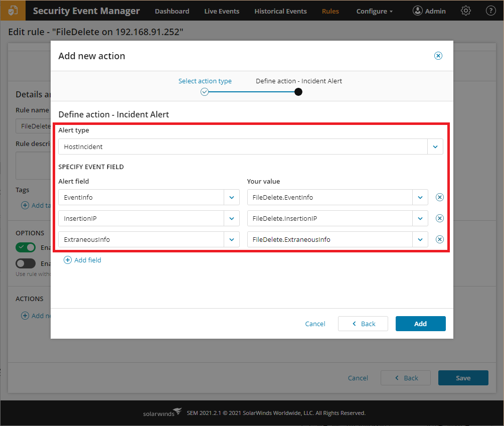Click Cancel on the Edit rule page
Screen dimensions: 504x426
(x=358, y=378)
